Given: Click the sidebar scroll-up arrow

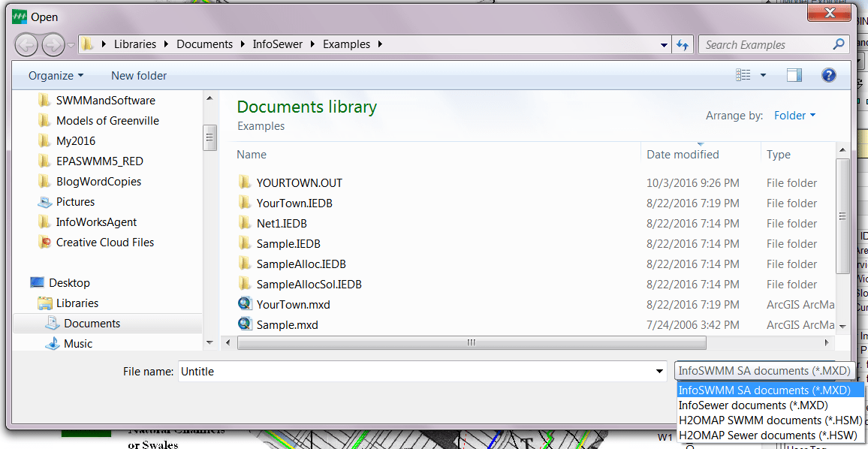Looking at the screenshot, I should click(209, 98).
